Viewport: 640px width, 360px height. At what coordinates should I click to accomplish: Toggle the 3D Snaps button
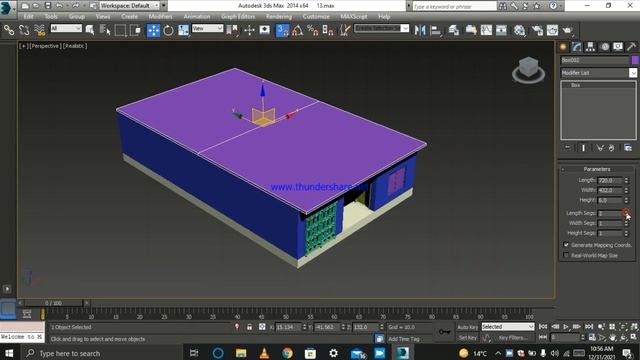[282, 30]
